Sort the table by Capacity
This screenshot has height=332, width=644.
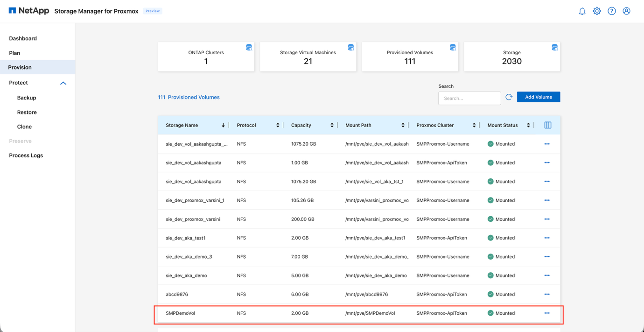331,125
